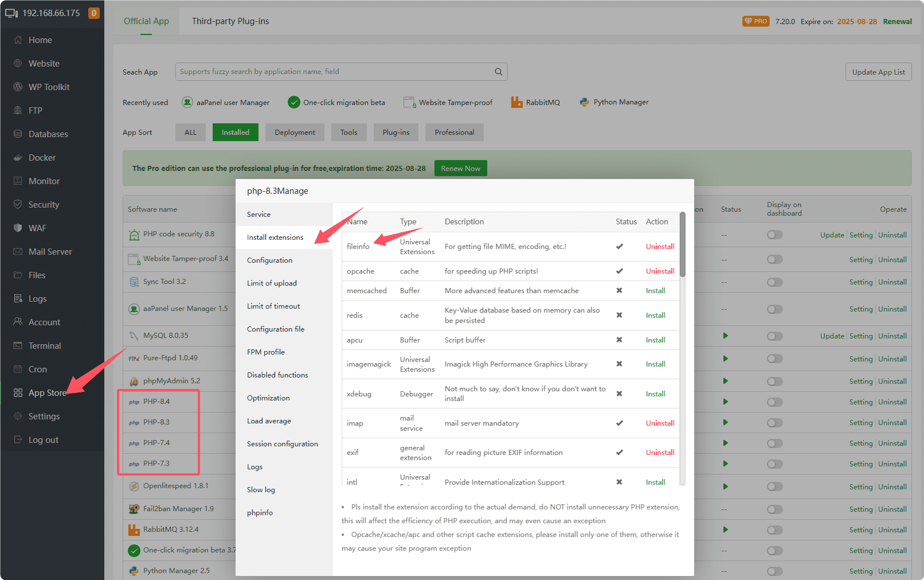
Task: Focus the Search App input field
Action: [335, 72]
